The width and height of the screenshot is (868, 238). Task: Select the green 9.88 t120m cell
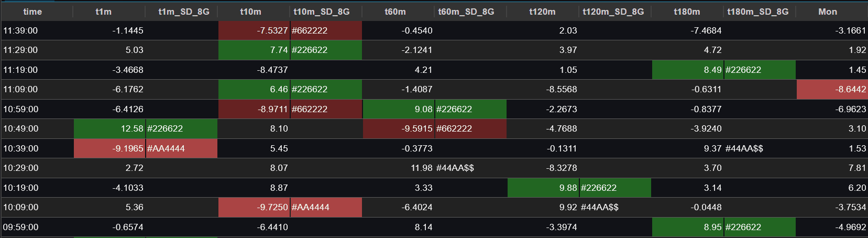[x=568, y=188]
